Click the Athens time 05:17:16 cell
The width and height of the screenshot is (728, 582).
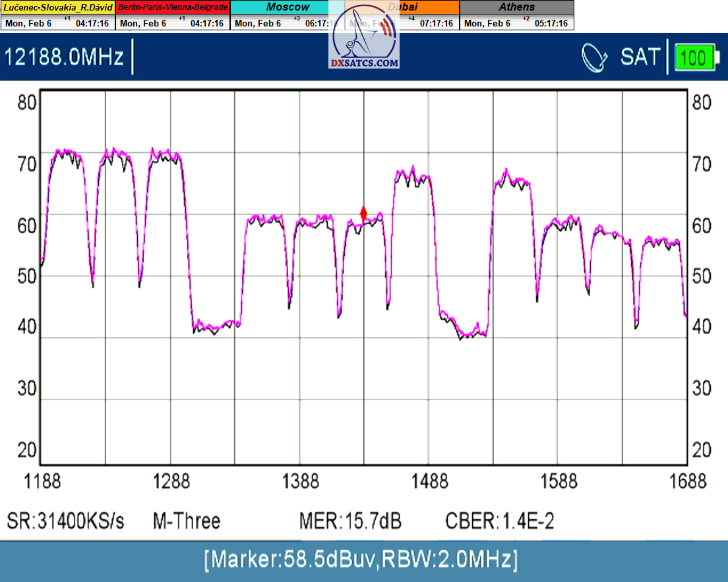click(x=551, y=23)
